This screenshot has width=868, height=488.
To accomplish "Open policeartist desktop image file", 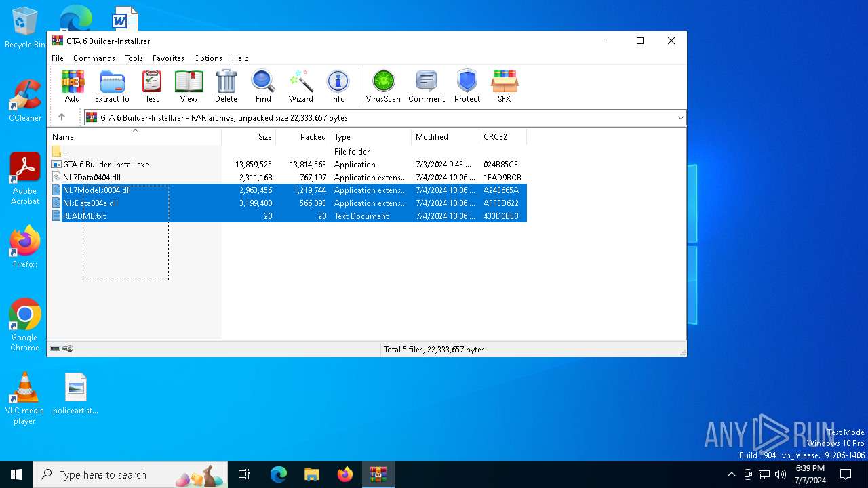I will point(76,394).
